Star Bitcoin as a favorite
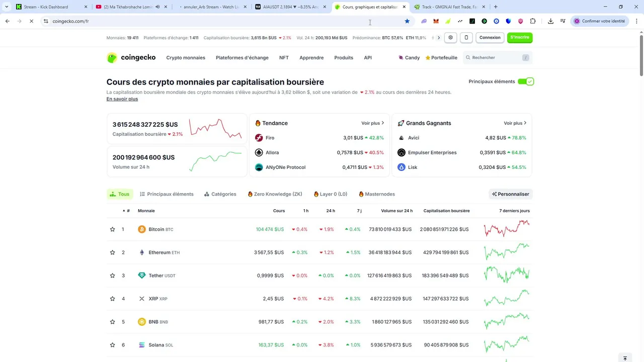 [112, 229]
